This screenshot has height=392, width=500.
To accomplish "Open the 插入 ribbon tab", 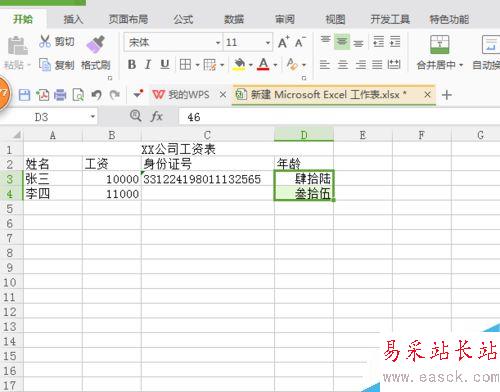I will [73, 19].
